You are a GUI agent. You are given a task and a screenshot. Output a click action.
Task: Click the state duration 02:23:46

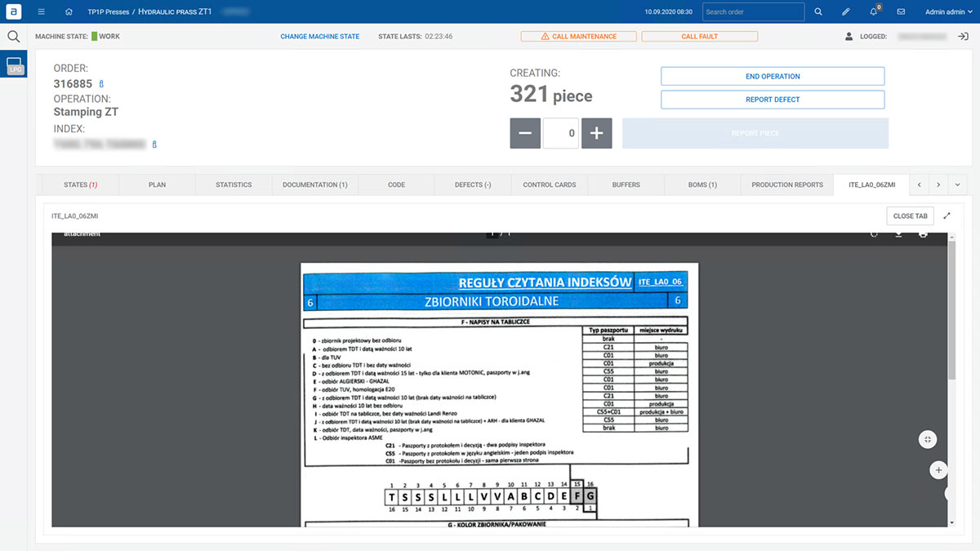tap(439, 37)
